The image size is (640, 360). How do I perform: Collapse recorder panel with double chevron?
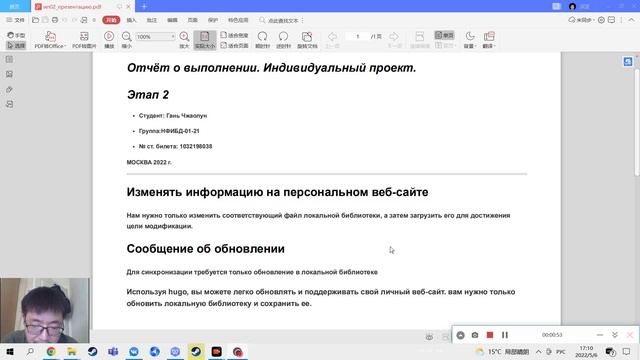pos(615,335)
